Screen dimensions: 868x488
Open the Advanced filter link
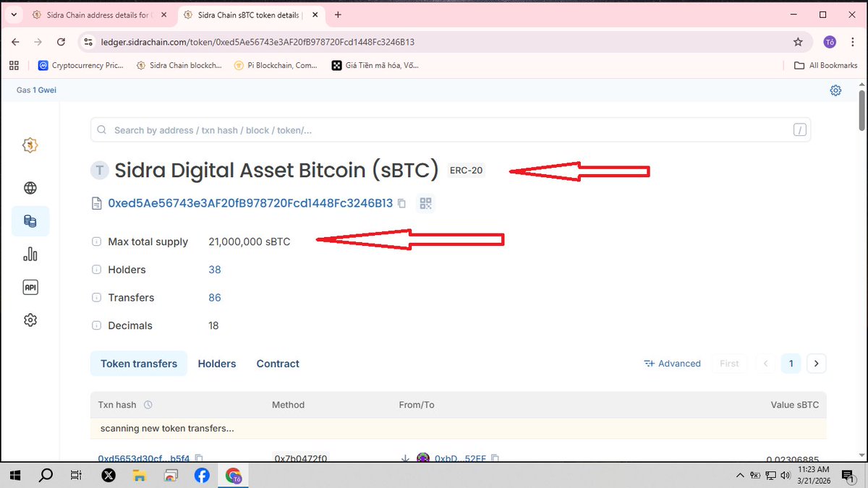point(672,364)
